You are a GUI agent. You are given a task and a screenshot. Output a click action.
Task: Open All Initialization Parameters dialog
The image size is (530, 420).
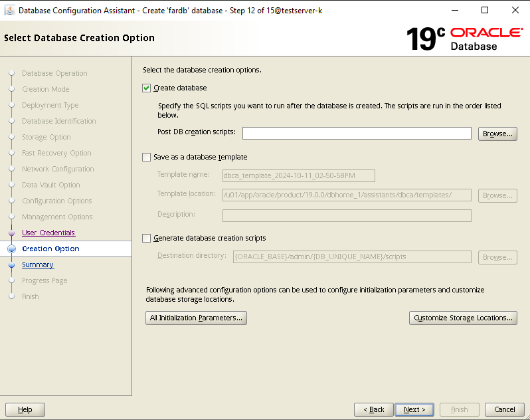click(196, 318)
